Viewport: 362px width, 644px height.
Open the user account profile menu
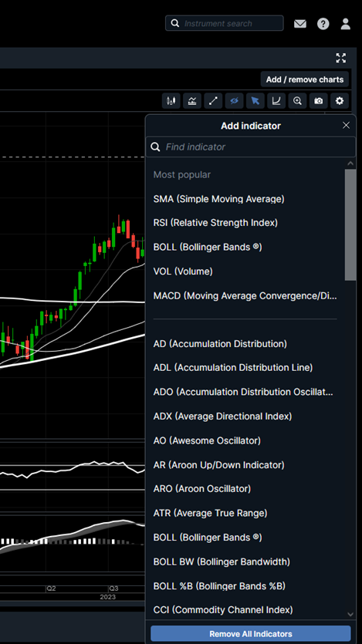(x=346, y=24)
